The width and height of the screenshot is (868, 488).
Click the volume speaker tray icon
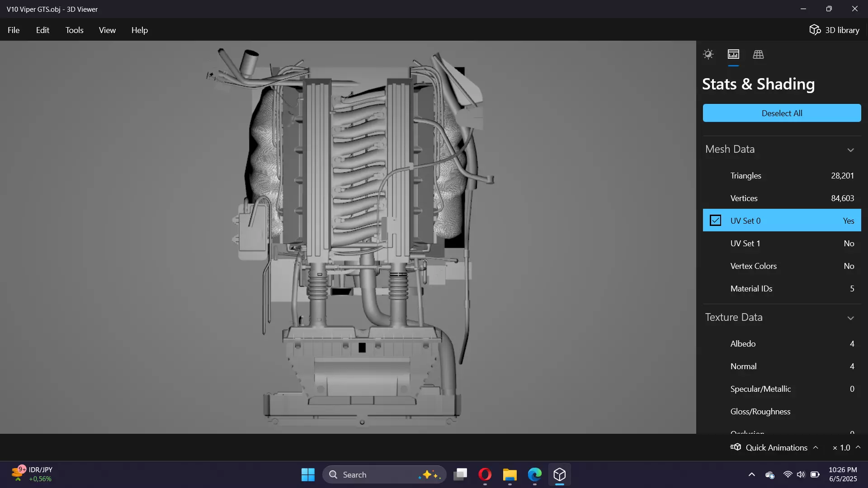click(x=801, y=474)
